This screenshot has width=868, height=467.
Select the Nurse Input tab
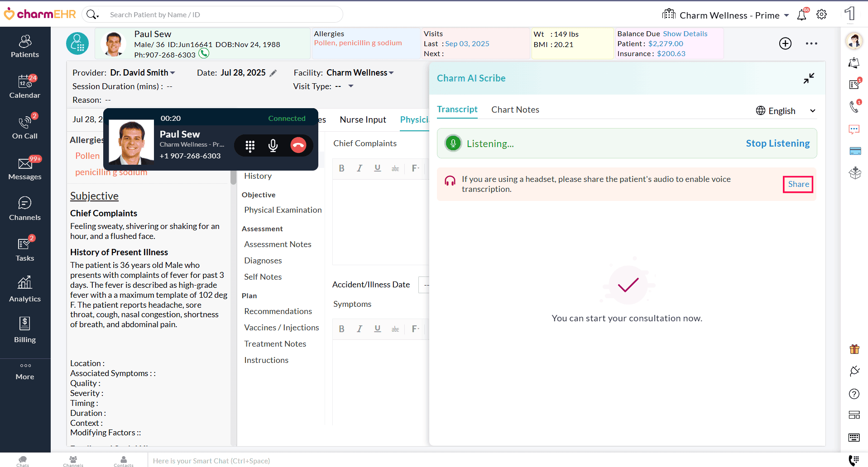click(x=363, y=119)
